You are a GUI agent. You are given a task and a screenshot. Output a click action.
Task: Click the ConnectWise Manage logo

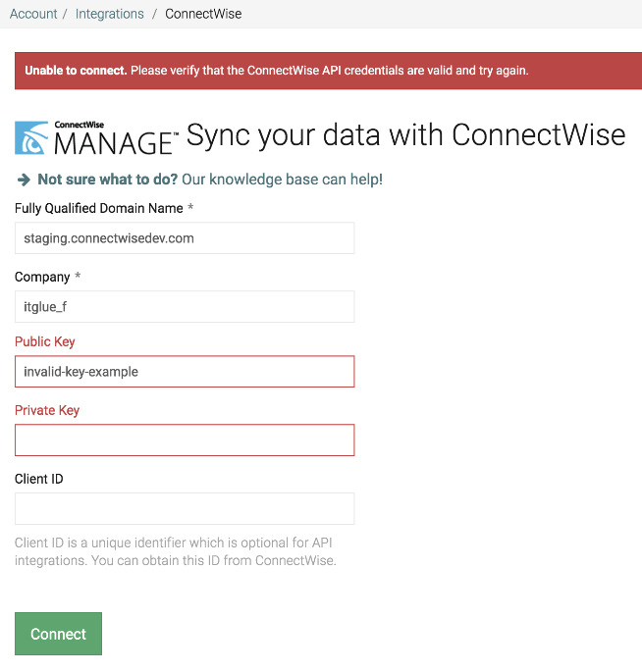click(95, 137)
